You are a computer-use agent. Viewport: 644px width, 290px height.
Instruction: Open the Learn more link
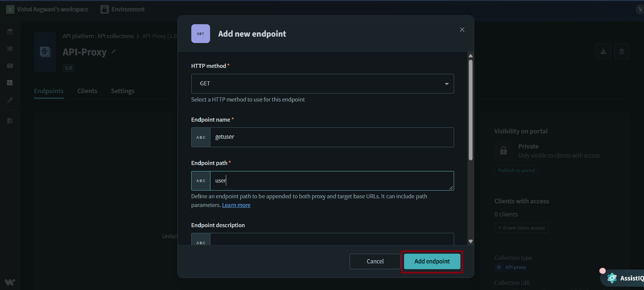236,205
